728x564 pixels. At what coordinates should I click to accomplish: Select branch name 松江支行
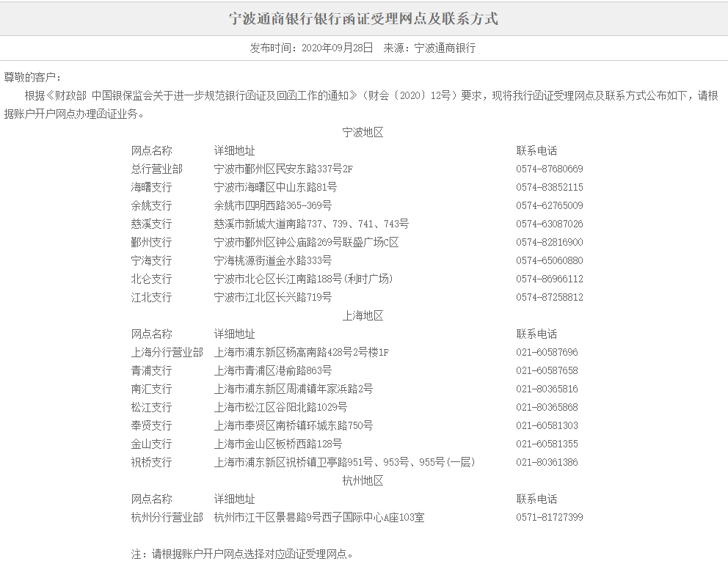(x=151, y=407)
